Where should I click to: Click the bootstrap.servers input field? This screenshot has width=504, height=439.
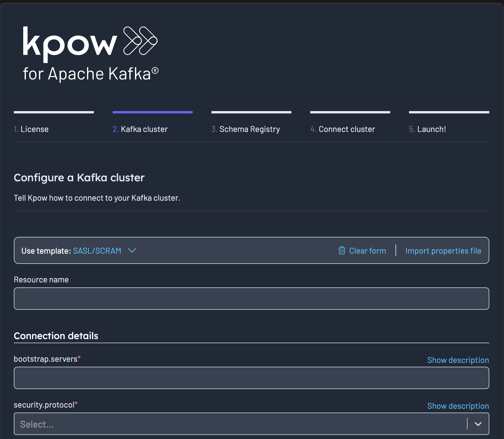pyautogui.click(x=251, y=378)
